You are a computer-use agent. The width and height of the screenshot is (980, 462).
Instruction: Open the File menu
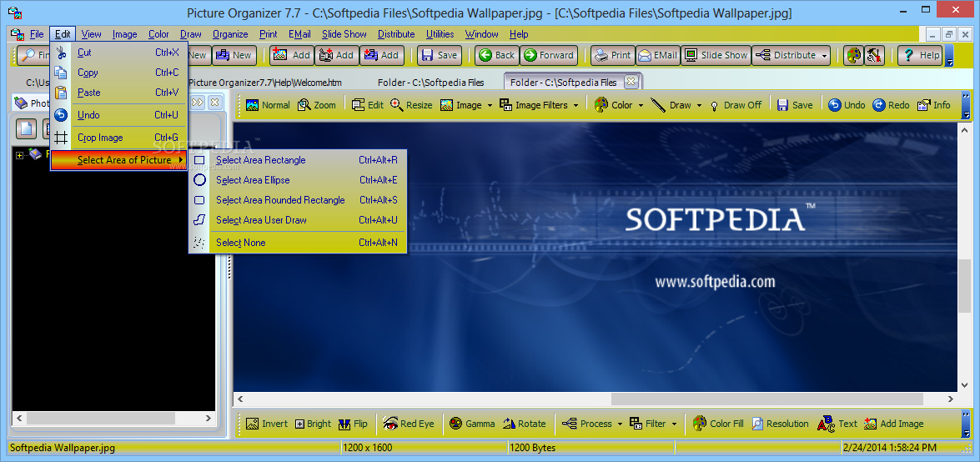[x=37, y=34]
